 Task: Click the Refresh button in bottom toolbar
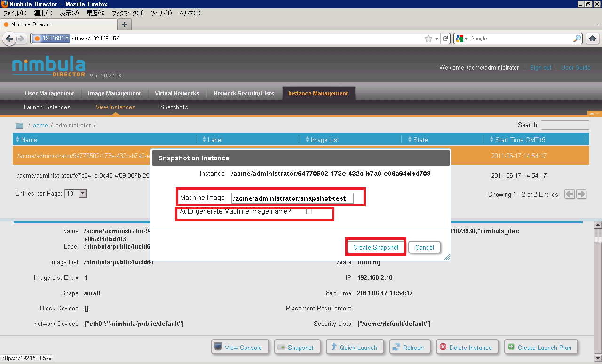point(410,348)
